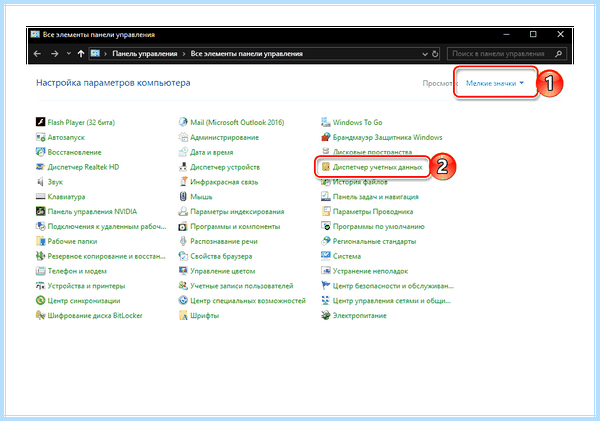The height and width of the screenshot is (421, 600).
Task: Click the Control Panel title bar icon
Action: (35, 34)
